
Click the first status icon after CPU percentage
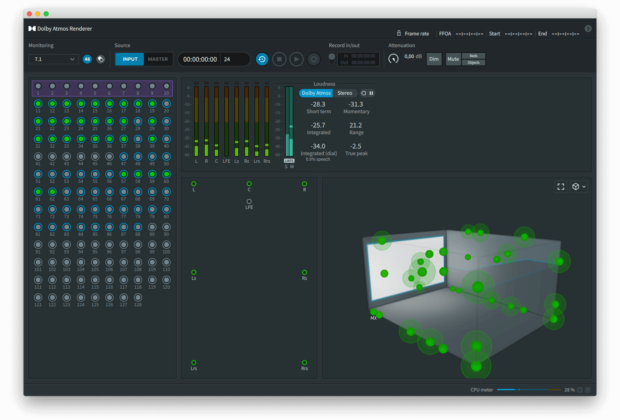[x=580, y=390]
